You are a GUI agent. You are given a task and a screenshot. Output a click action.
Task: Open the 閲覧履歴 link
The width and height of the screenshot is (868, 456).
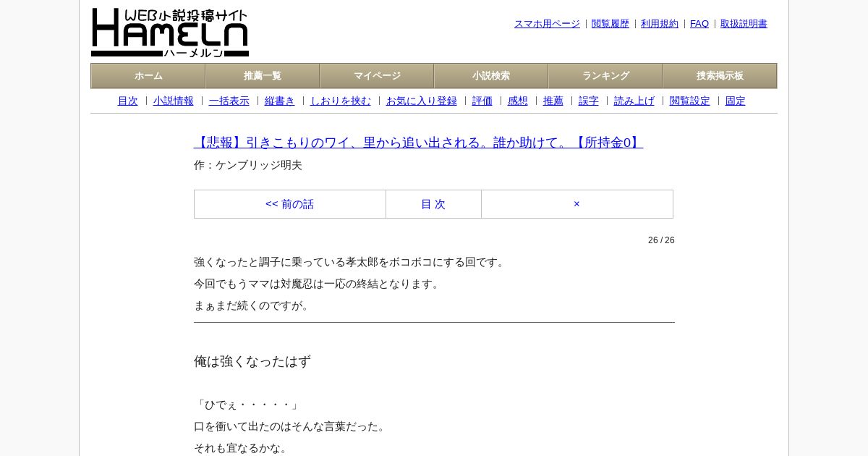click(x=610, y=24)
